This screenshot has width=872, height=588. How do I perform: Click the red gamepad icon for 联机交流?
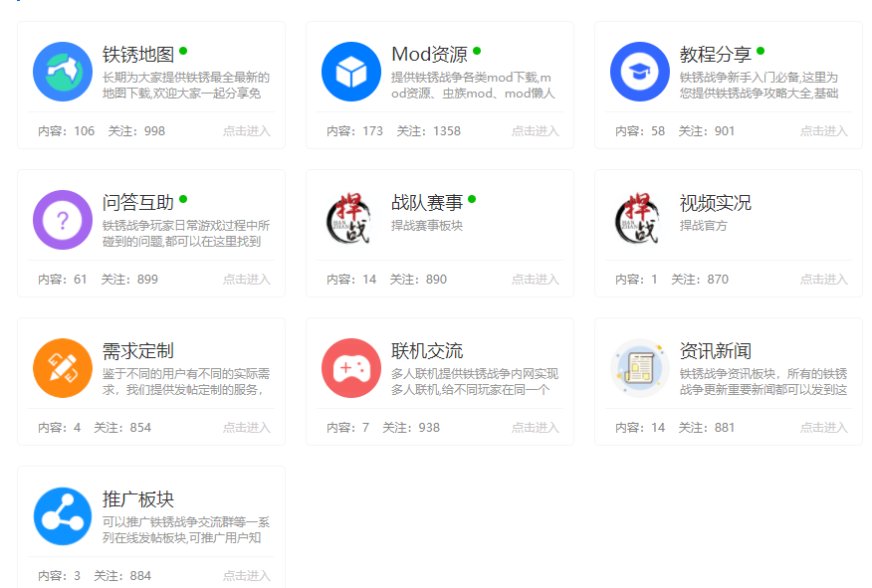pyautogui.click(x=351, y=368)
